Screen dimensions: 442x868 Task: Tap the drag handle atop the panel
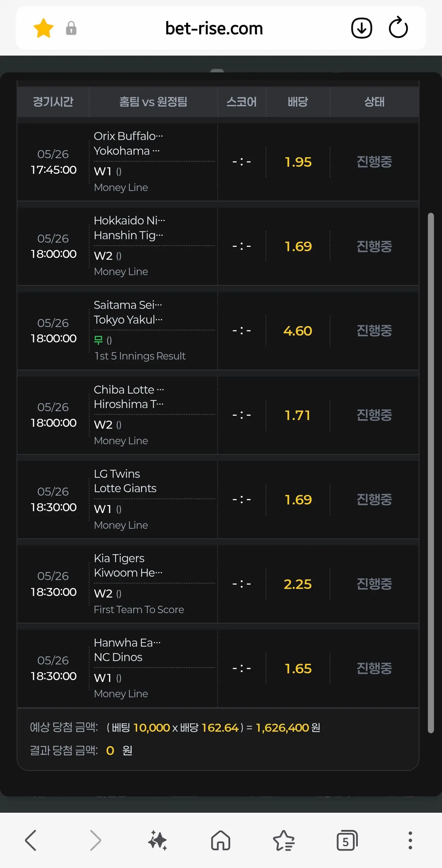(217, 70)
